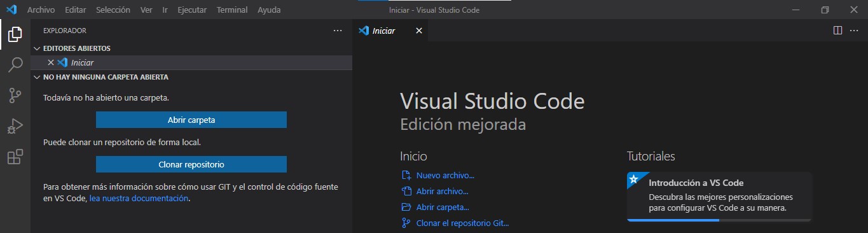Close the Iniciar editor tab
The height and width of the screenshot is (233, 868).
[x=418, y=31]
